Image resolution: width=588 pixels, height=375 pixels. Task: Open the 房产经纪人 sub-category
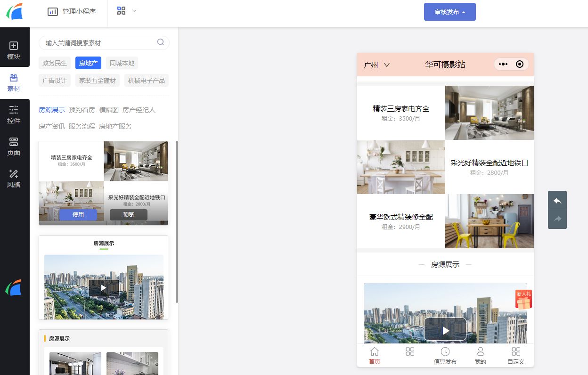[x=139, y=110]
